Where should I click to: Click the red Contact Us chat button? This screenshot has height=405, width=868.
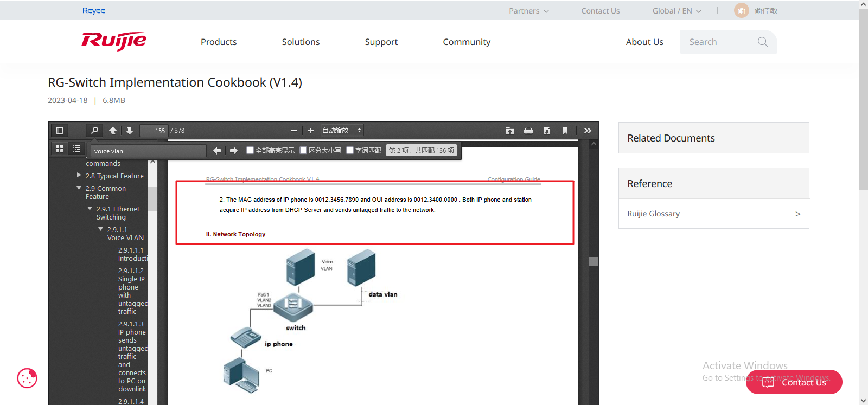794,382
